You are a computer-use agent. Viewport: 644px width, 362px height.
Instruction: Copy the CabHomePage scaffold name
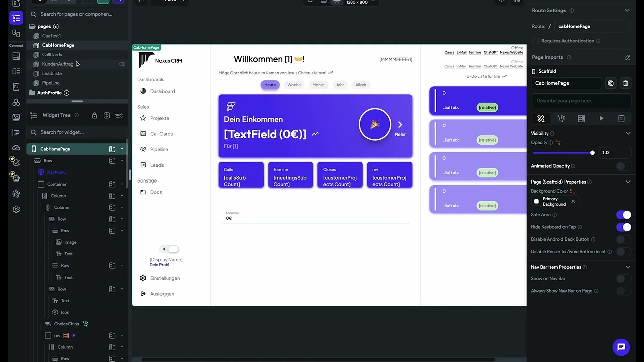click(x=611, y=83)
